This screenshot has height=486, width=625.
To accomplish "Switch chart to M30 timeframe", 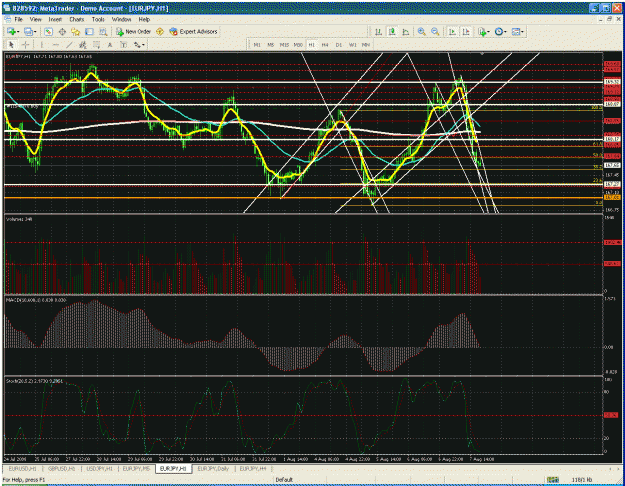I will 298,45.
